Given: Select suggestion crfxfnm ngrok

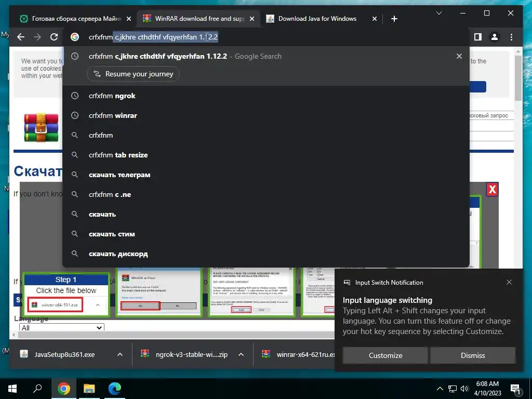Looking at the screenshot, I should pyautogui.click(x=265, y=96).
